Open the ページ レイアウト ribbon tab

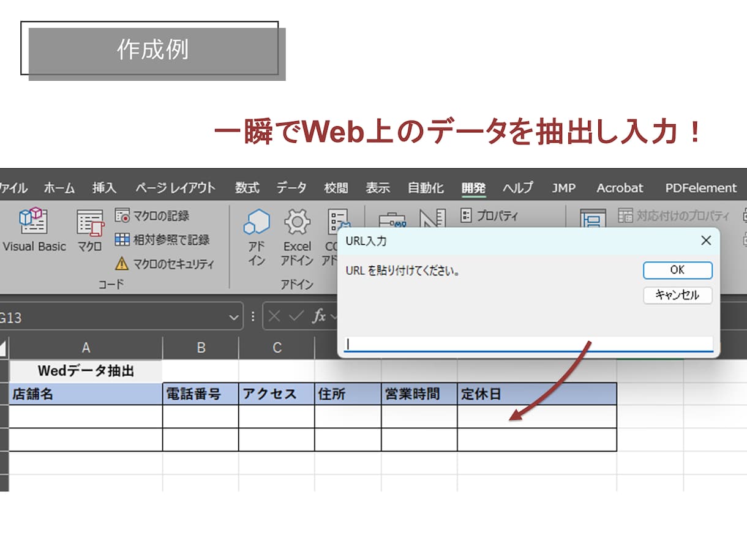175,188
